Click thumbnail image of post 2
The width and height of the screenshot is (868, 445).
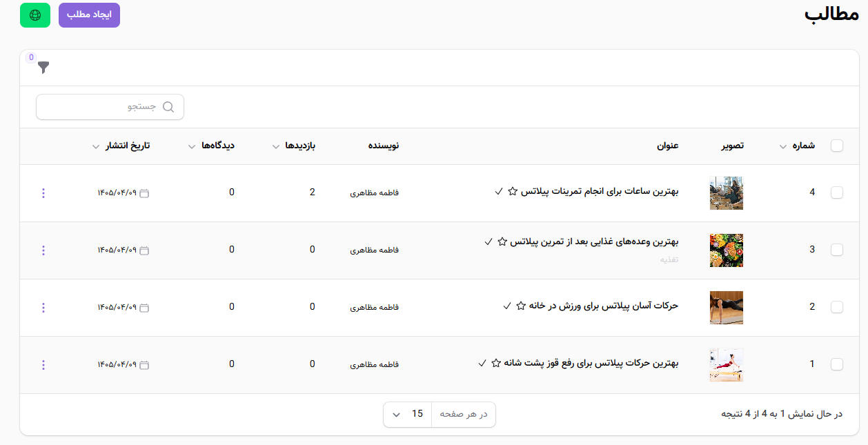point(727,308)
